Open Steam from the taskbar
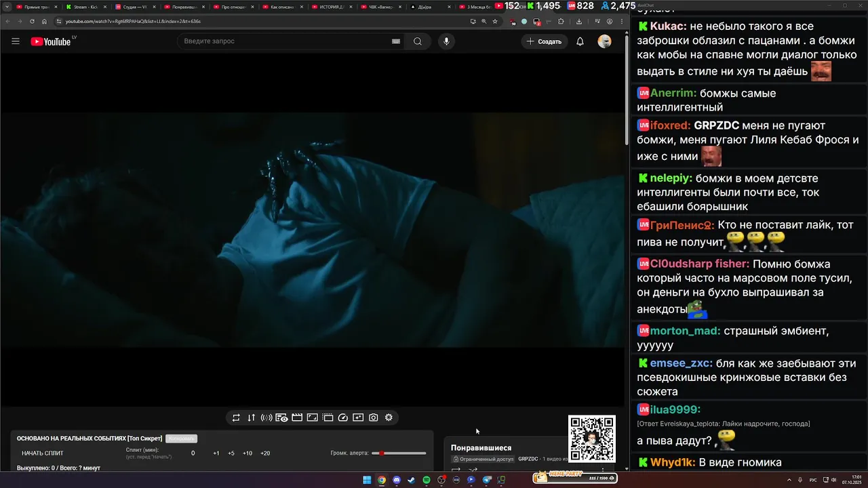 point(412,480)
